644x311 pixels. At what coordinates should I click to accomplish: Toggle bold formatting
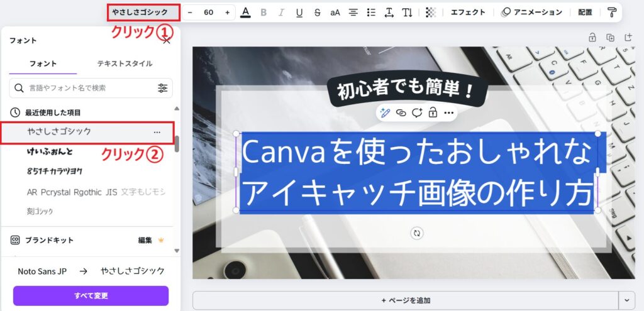coord(264,12)
